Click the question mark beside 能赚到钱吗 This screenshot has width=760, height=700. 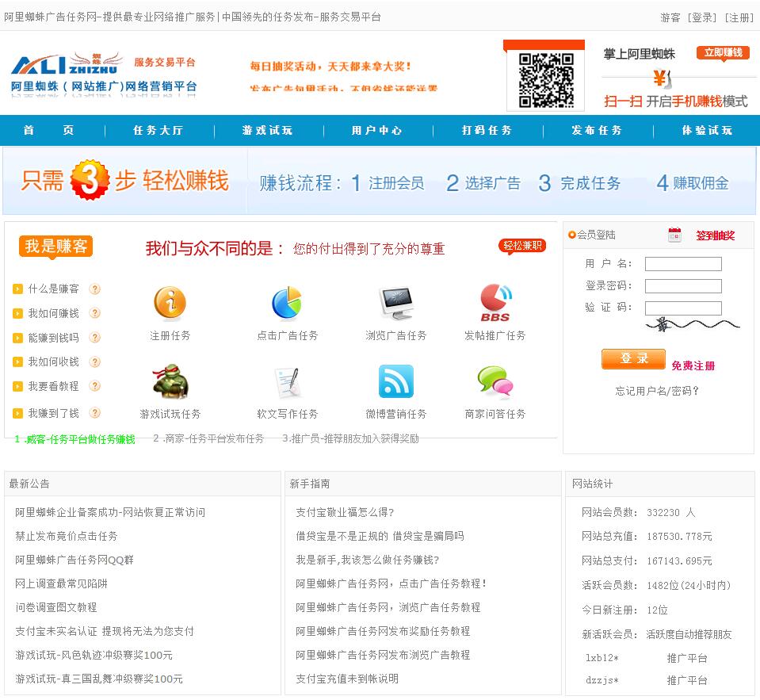coord(95,338)
